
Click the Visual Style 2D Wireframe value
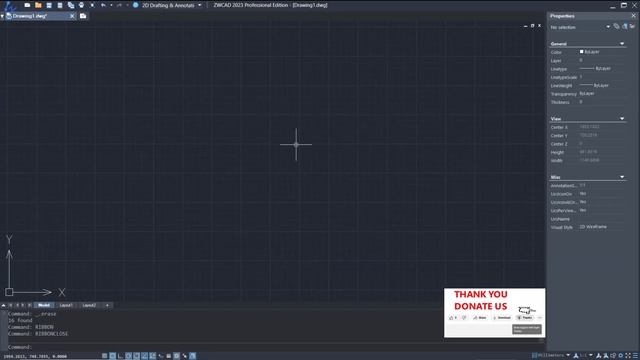click(593, 227)
